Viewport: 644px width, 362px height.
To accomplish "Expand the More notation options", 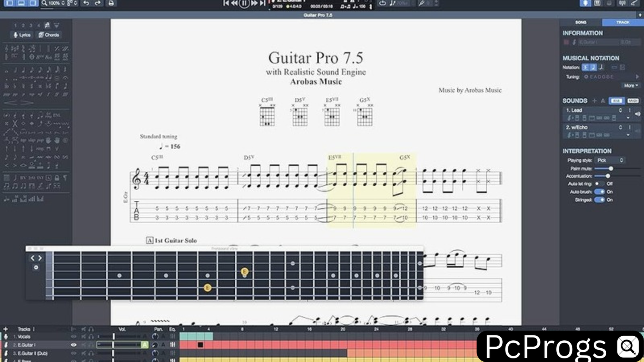I will click(x=631, y=85).
